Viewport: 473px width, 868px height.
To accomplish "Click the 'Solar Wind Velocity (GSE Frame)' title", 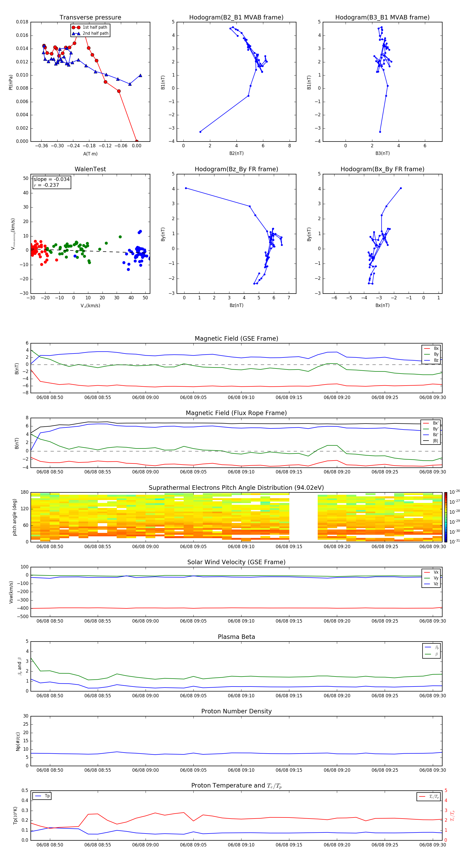I will click(236, 562).
